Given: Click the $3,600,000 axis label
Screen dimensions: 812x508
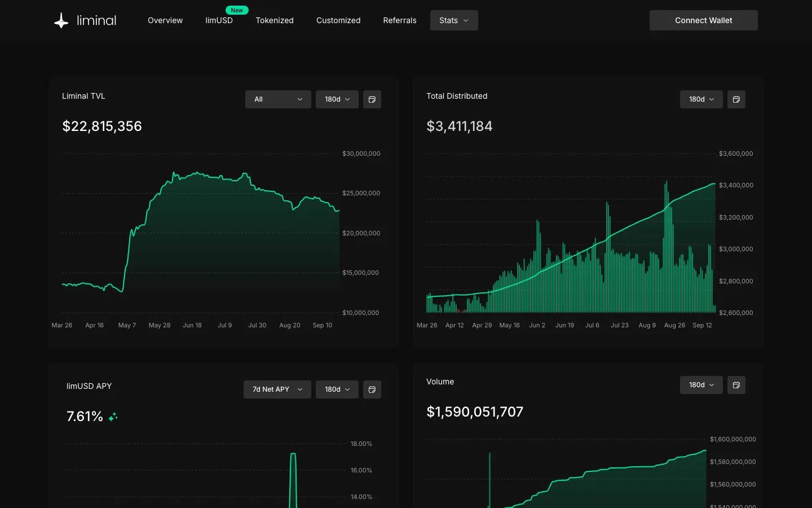Looking at the screenshot, I should tap(736, 154).
